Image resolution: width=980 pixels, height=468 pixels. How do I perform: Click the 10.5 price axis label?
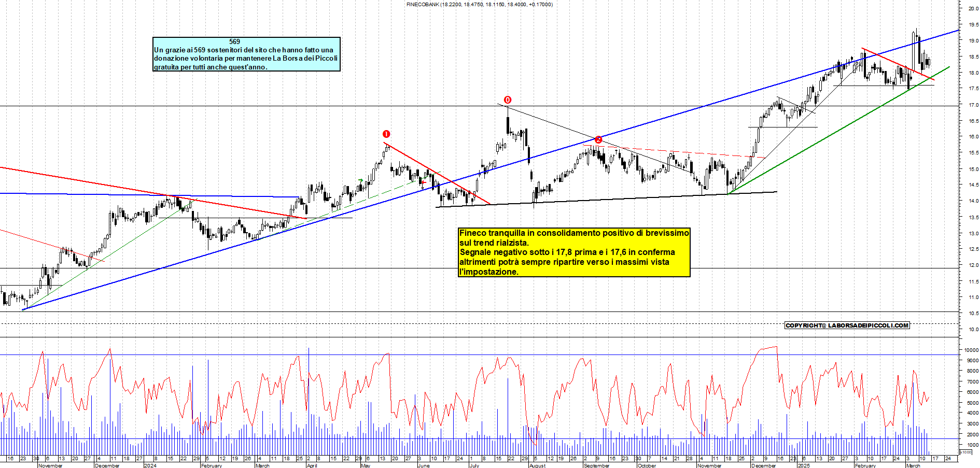tap(973, 313)
